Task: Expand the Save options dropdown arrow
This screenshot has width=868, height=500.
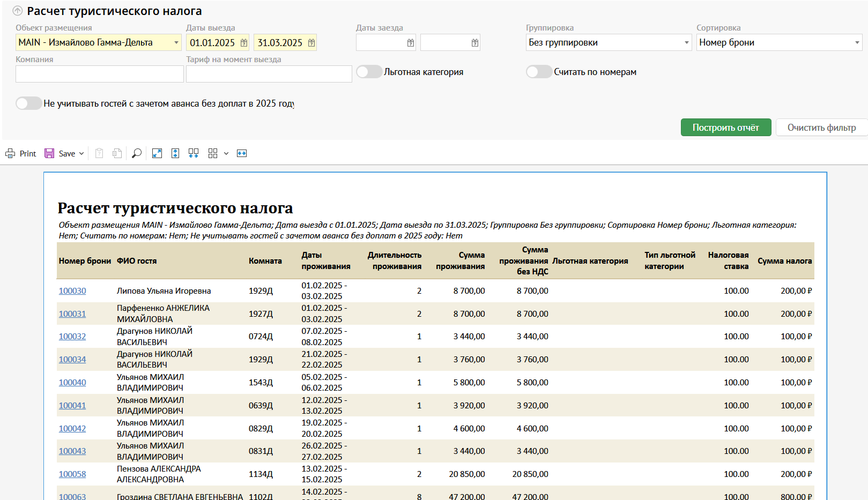Action: pos(81,154)
